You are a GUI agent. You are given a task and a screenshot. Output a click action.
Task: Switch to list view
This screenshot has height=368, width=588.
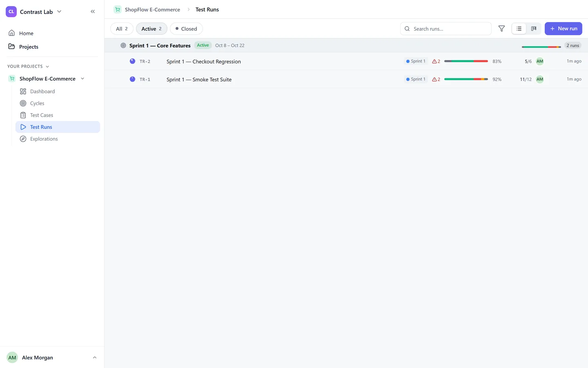[x=519, y=29]
